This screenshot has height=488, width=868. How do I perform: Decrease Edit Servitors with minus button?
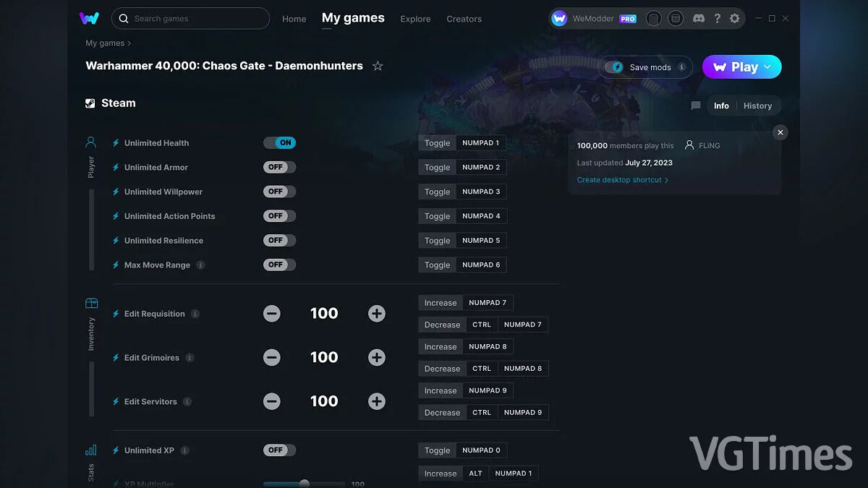click(x=272, y=401)
